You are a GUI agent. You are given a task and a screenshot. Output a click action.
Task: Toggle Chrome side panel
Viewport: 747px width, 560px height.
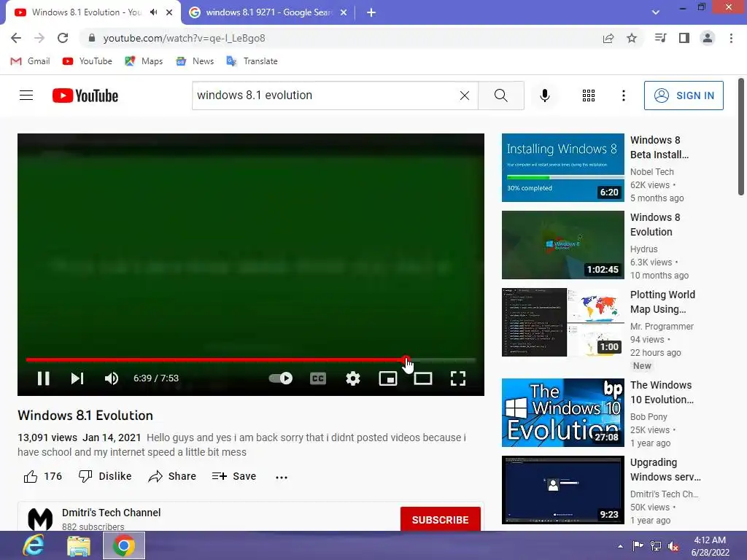[x=684, y=38]
